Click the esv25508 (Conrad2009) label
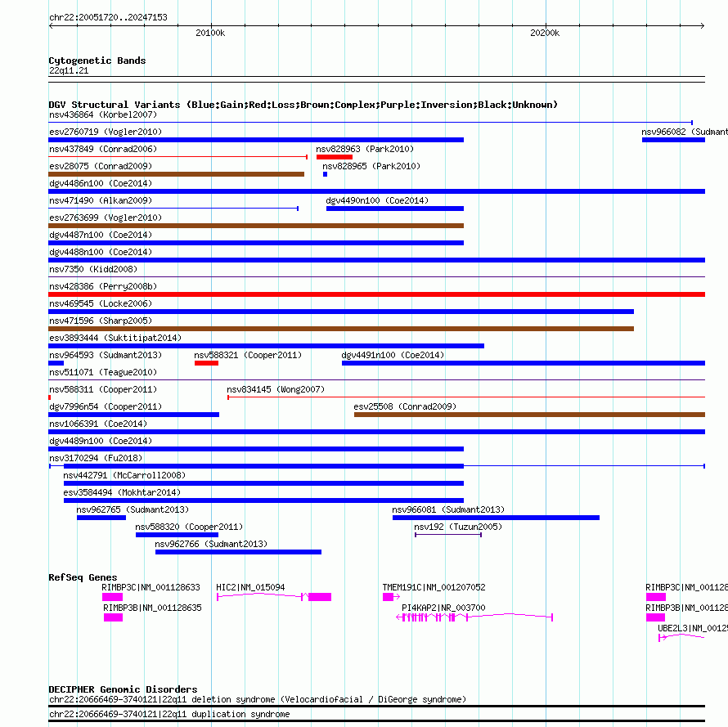The height and width of the screenshot is (727, 728). click(405, 406)
